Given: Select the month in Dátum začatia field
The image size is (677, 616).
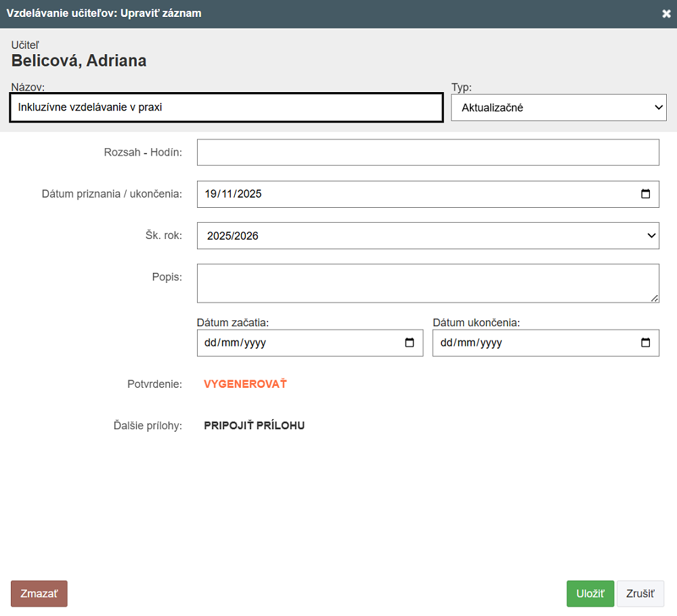Looking at the screenshot, I should click(230, 343).
